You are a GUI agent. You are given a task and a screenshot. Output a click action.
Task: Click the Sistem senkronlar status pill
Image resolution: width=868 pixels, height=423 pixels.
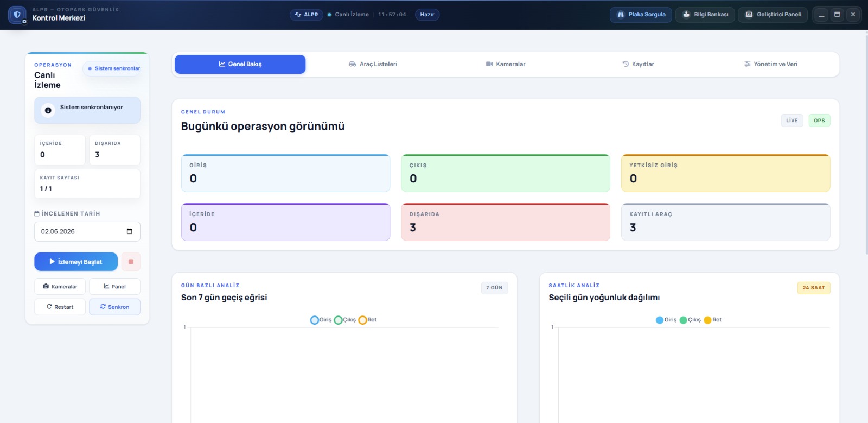pos(113,68)
